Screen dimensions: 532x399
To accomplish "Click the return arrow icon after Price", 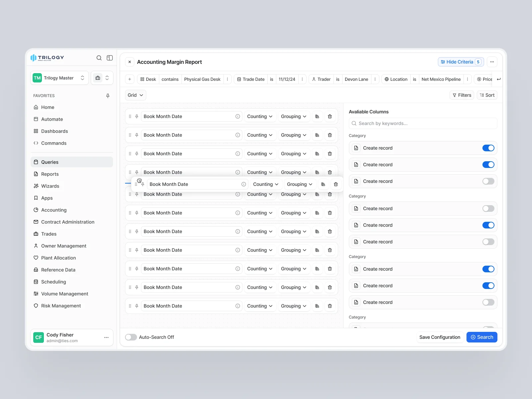I will tap(499, 79).
